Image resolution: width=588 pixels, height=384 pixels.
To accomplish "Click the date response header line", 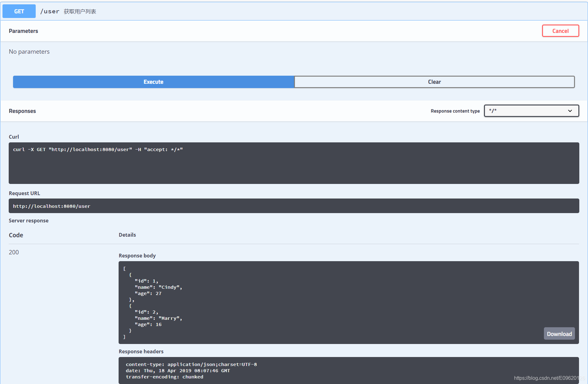I will pos(178,371).
